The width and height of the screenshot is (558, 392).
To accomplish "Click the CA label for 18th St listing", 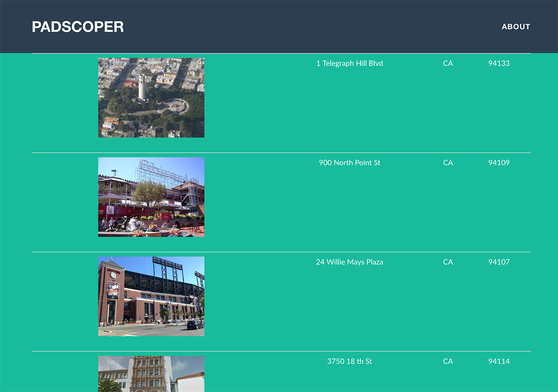I will pyautogui.click(x=448, y=361).
